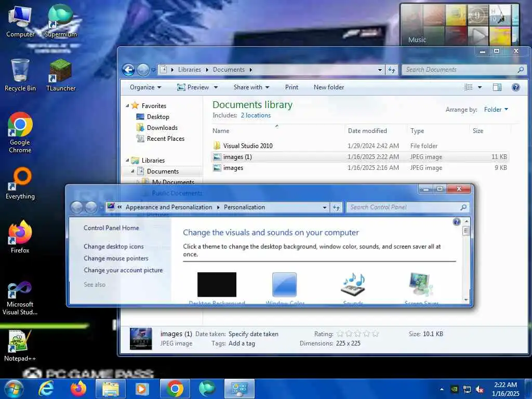The width and height of the screenshot is (532, 399).
Task: Click Change your account picture link
Action: pyautogui.click(x=123, y=270)
